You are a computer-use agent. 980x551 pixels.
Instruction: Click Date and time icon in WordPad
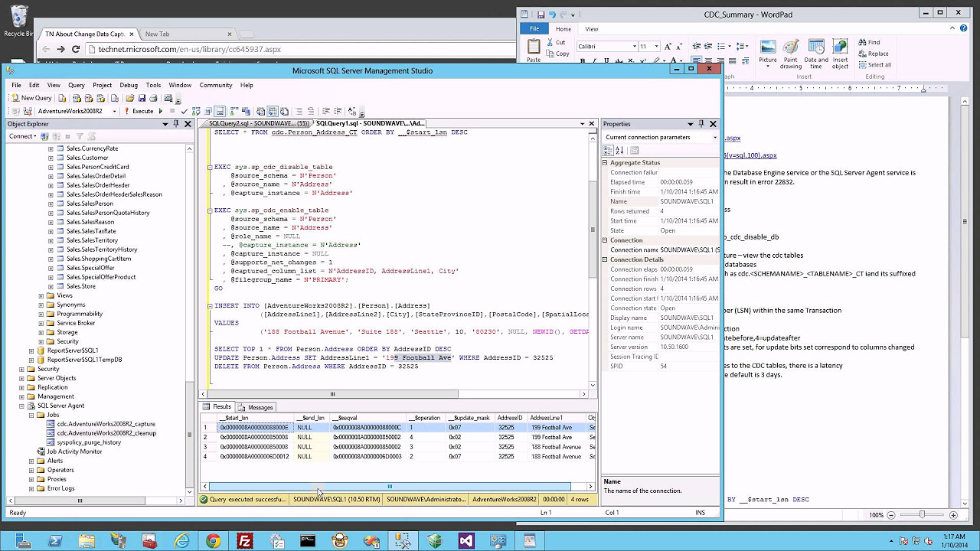(x=816, y=54)
